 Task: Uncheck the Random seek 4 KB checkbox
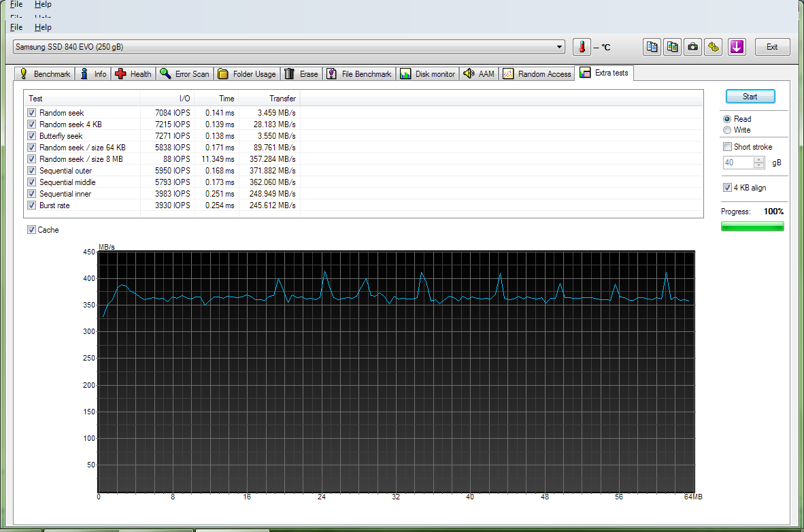32,124
